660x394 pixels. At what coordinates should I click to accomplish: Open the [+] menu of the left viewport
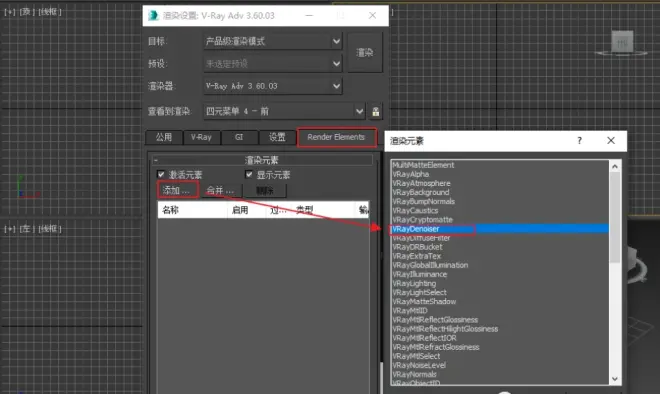click(x=9, y=229)
